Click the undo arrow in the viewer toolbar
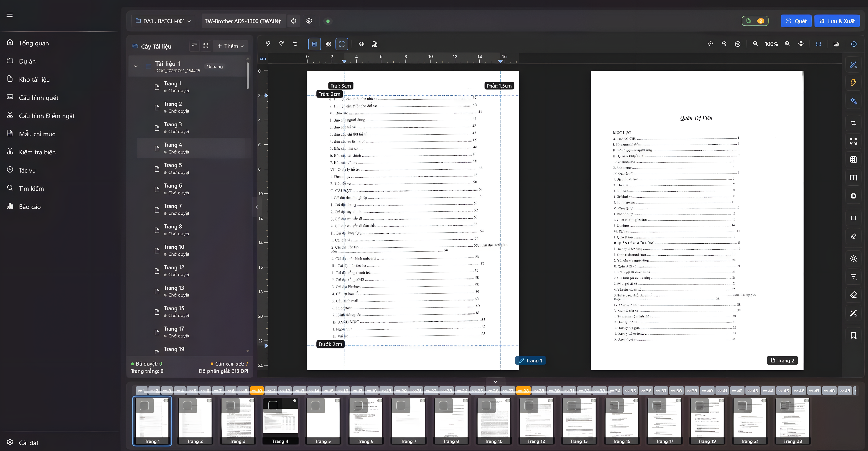Viewport: 868px width, 451px height. point(268,44)
